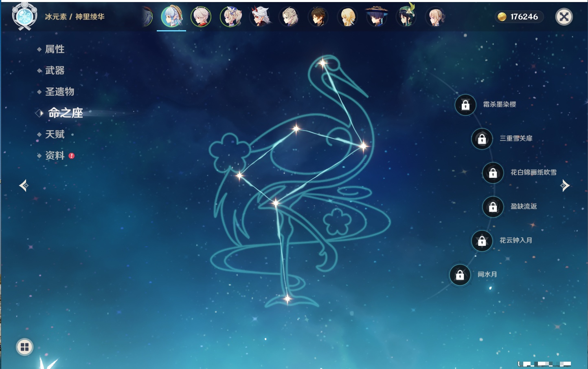Screen dimensions: 588x369
Task: Select Albedo's beige-haired avatar
Action: pyautogui.click(x=289, y=17)
